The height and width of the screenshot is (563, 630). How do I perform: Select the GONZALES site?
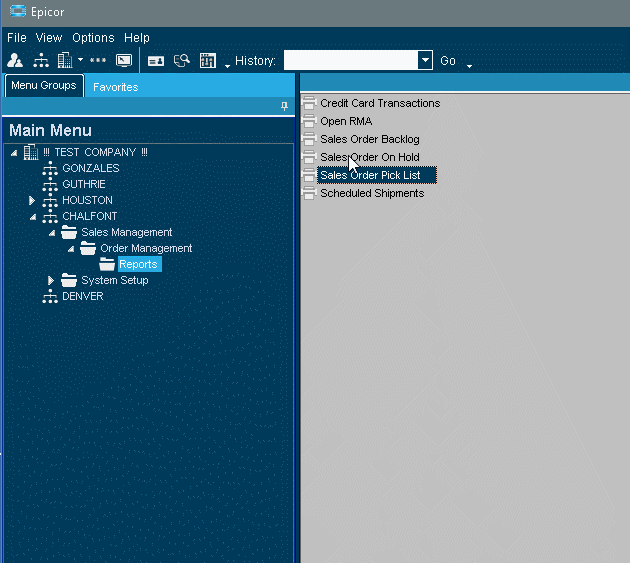click(x=91, y=168)
